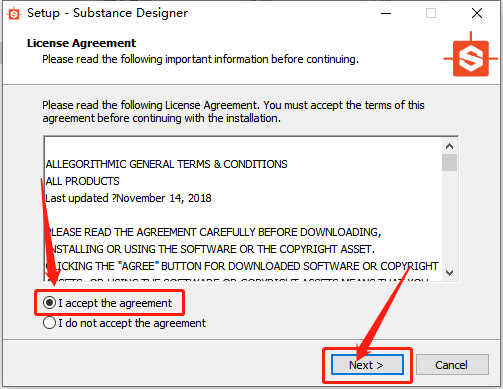
Task: Click the license text scroll up arrow
Action: (x=449, y=146)
